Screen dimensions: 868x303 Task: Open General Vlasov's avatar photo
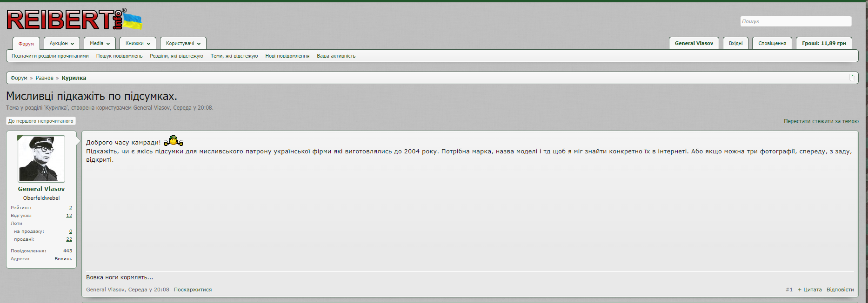click(41, 159)
